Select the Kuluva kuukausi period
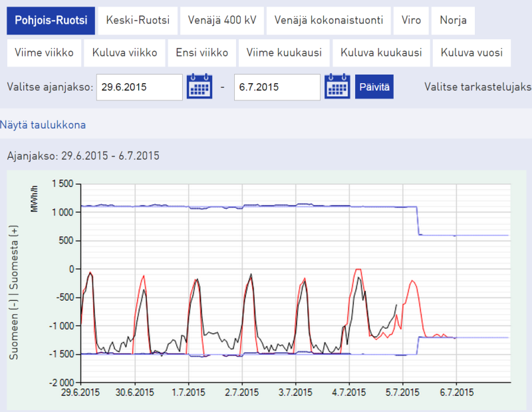Image resolution: width=532 pixels, height=412 pixels. pyautogui.click(x=377, y=53)
